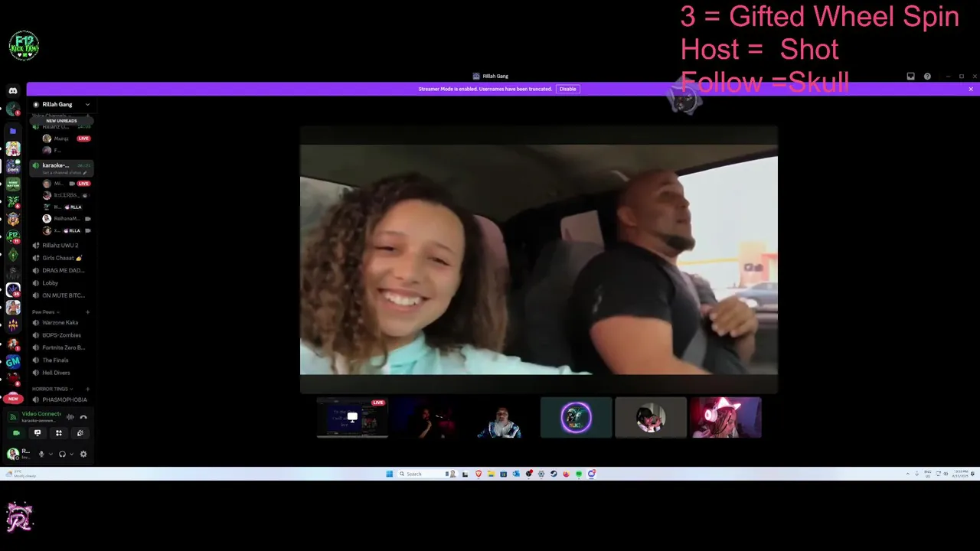Open Steam from taskbar
This screenshot has height=551, width=980.
[554, 474]
